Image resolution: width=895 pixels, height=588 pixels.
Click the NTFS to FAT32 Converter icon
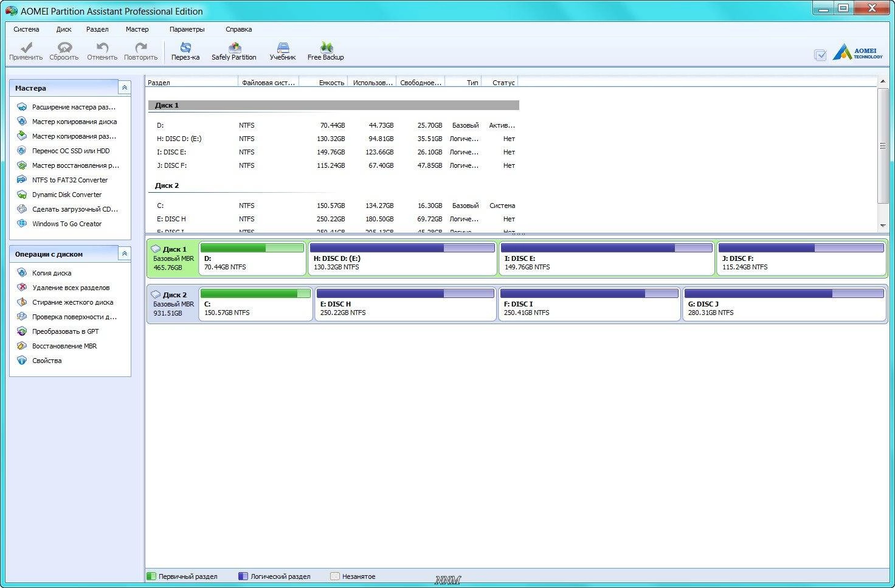pos(22,180)
